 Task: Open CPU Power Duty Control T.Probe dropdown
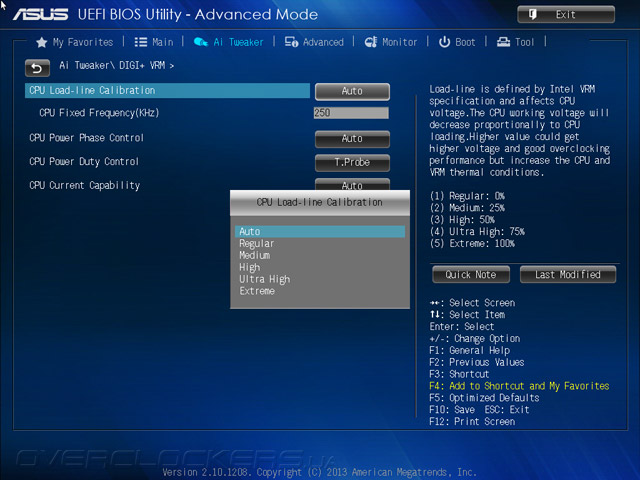tap(352, 162)
